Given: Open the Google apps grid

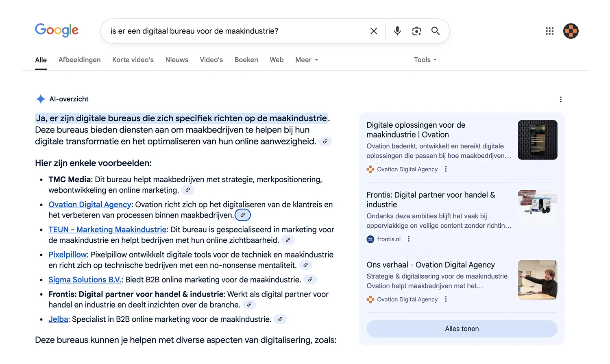Looking at the screenshot, I should coord(549,31).
